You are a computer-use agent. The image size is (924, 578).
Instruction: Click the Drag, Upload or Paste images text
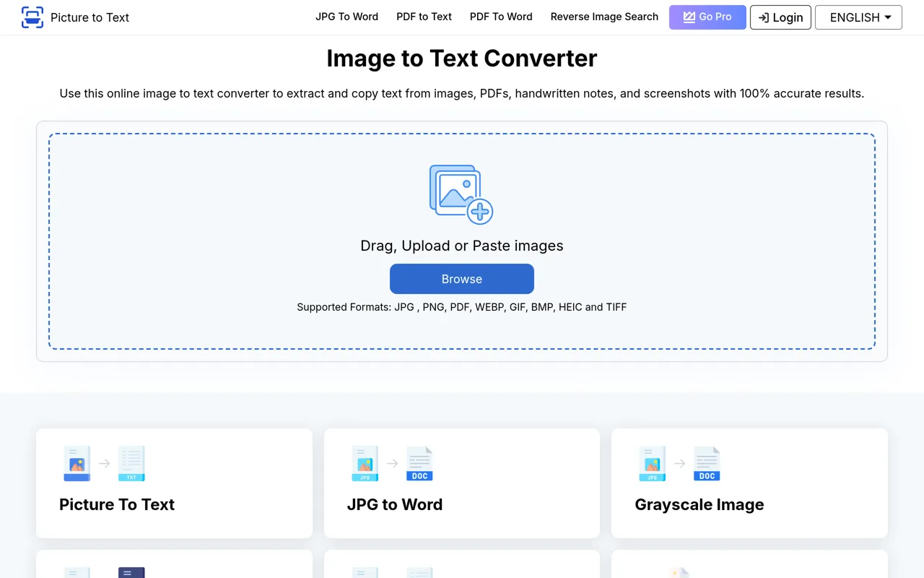point(462,246)
